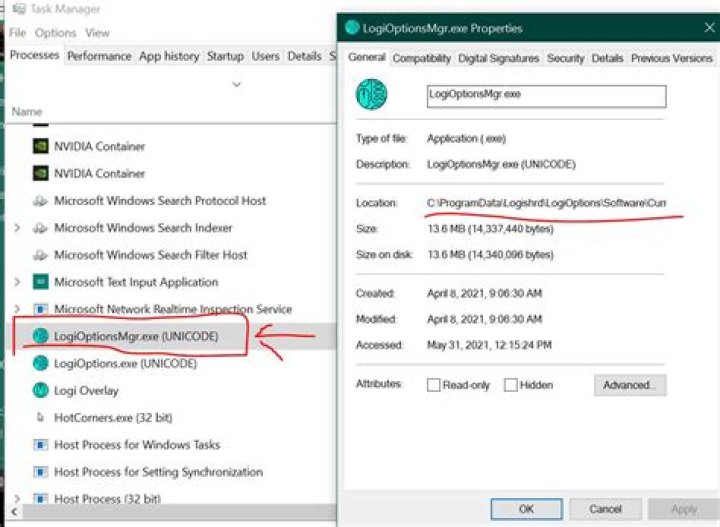
Task: Switch to the Startup tab
Action: click(x=225, y=56)
